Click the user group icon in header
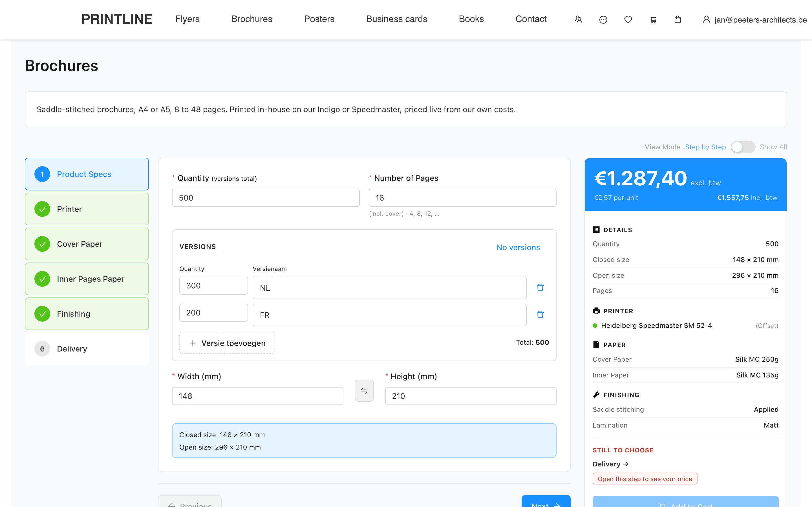 pos(579,19)
